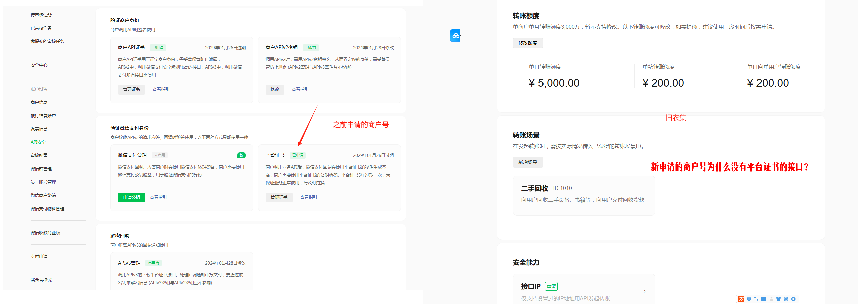Select 发票信息 in the sidebar
The image size is (868, 304).
[x=39, y=129]
